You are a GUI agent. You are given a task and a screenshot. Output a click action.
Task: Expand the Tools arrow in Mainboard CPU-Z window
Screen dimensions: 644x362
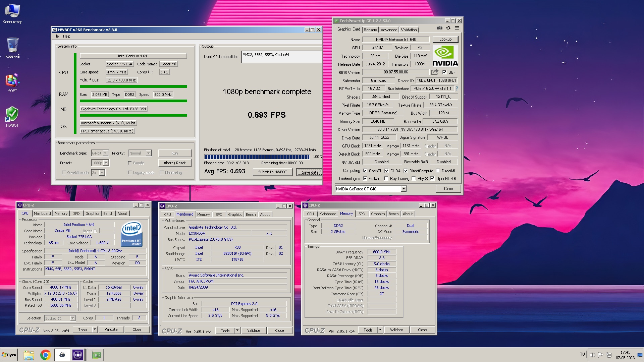237,330
